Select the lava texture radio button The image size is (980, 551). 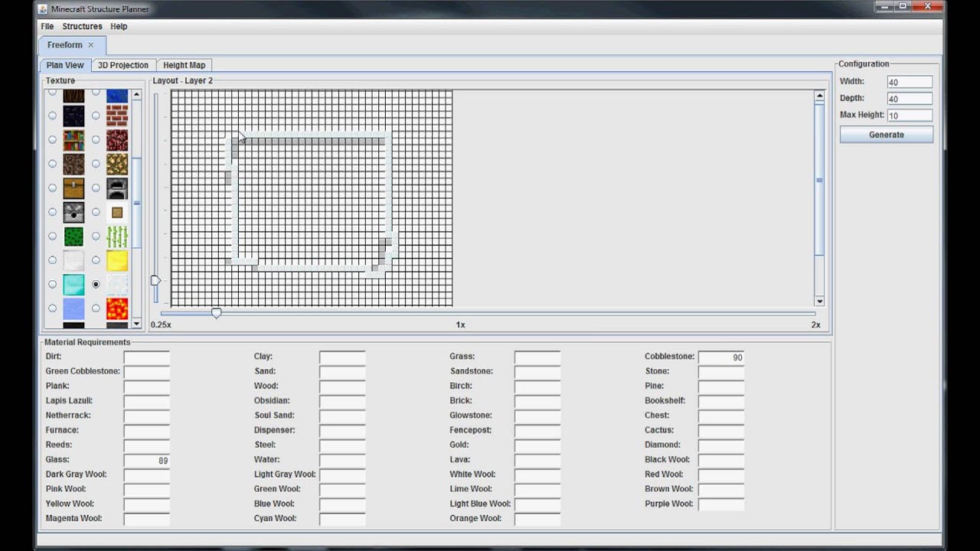click(x=96, y=308)
